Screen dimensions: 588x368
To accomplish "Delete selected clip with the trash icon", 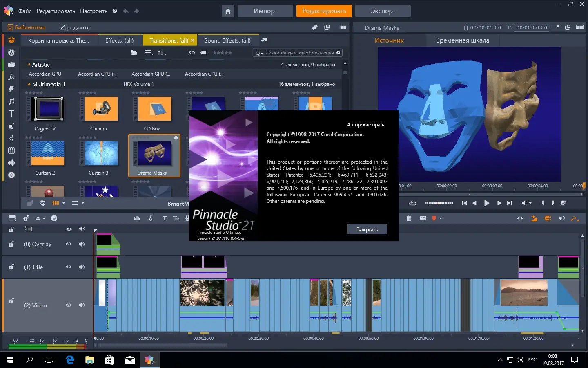I will point(409,218).
